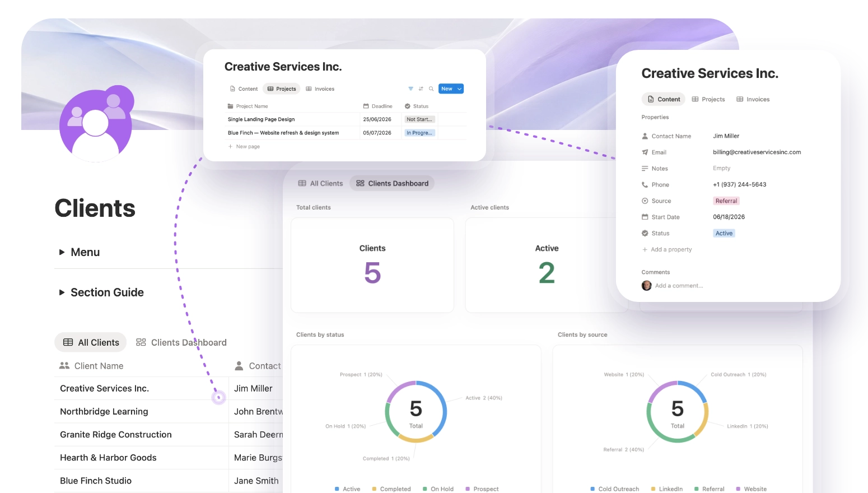Click the Project Name folder icon
868x493 pixels.
(x=230, y=106)
